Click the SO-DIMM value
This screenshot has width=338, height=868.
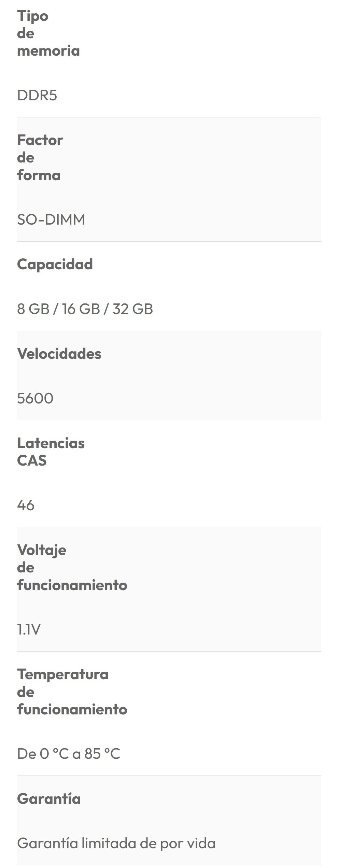point(51,219)
